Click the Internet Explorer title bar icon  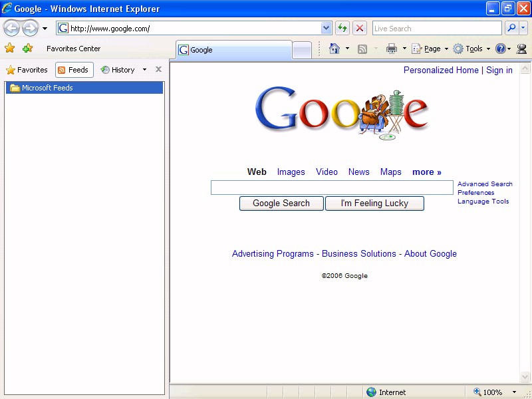(x=7, y=8)
